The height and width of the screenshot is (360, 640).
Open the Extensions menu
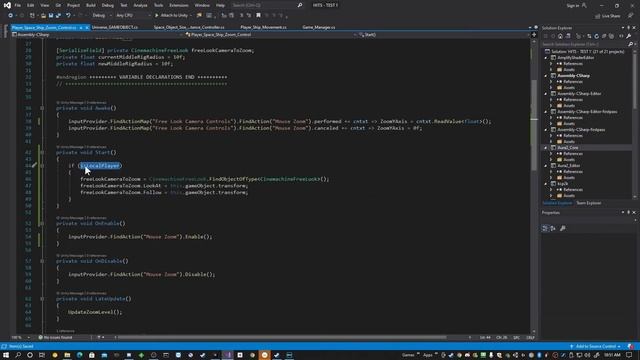pos(179,5)
